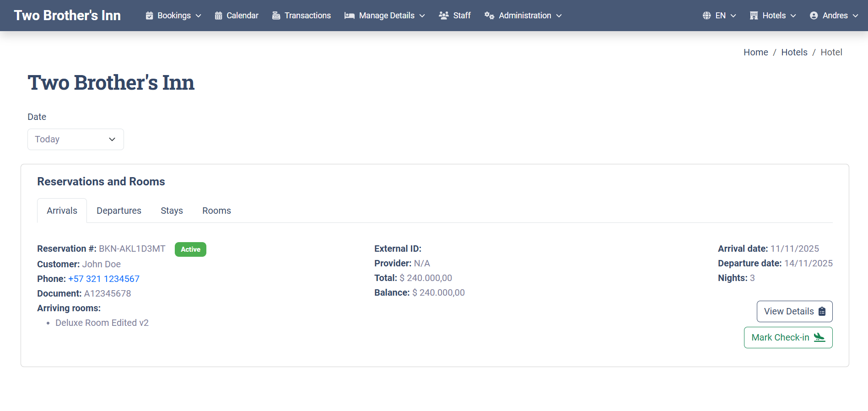Click customer name John Doe
This screenshot has width=868, height=411.
coord(102,264)
